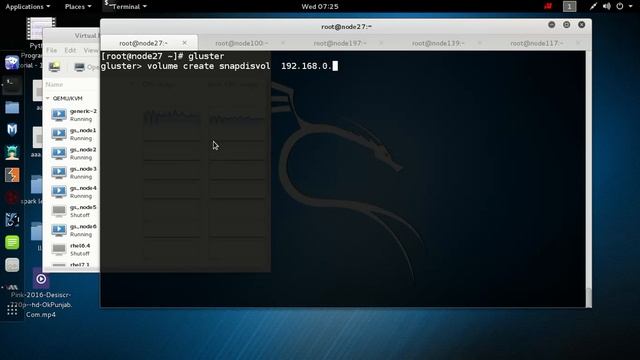Viewport: 640px width, 360px height.
Task: Click the running VM icon beside gs_node3
Action: point(59,172)
